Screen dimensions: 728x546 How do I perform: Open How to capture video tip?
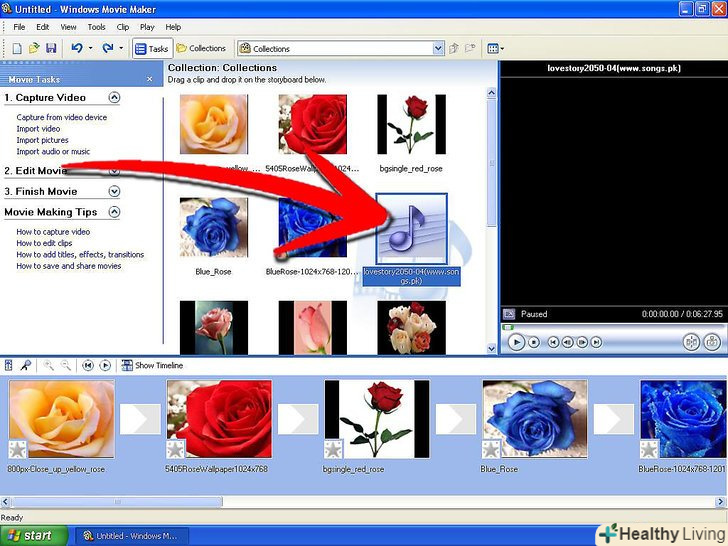point(53,232)
